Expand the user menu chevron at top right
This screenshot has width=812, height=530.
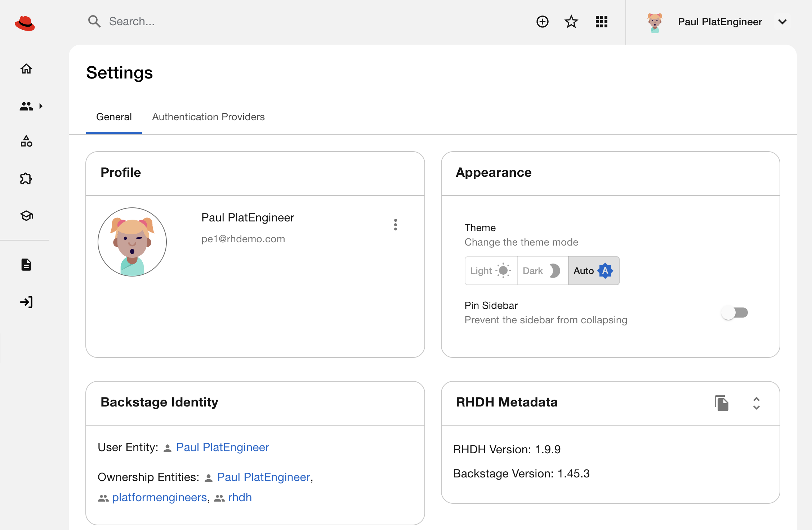782,22
